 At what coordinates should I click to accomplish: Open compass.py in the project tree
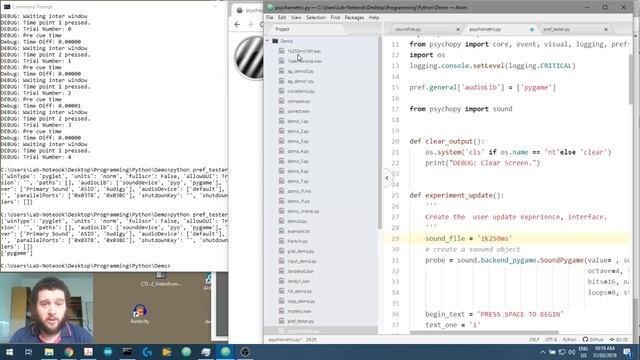299,101
